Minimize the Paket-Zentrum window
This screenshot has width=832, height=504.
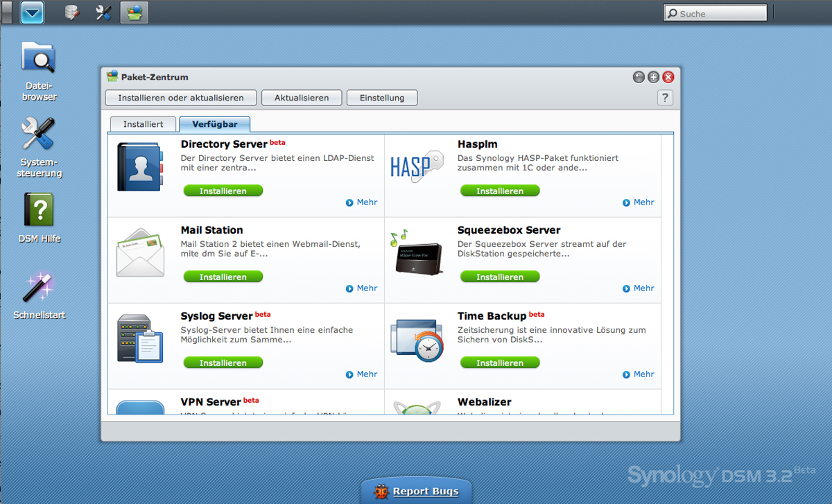639,77
